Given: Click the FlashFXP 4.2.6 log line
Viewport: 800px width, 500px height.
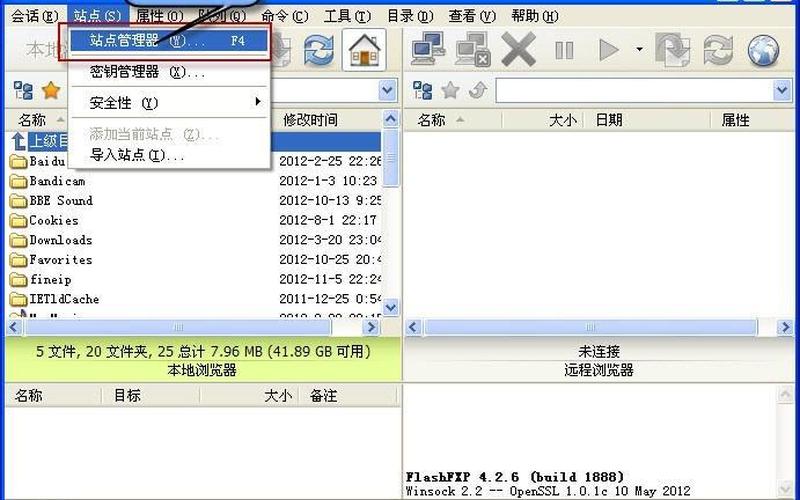Looking at the screenshot, I should click(x=515, y=477).
